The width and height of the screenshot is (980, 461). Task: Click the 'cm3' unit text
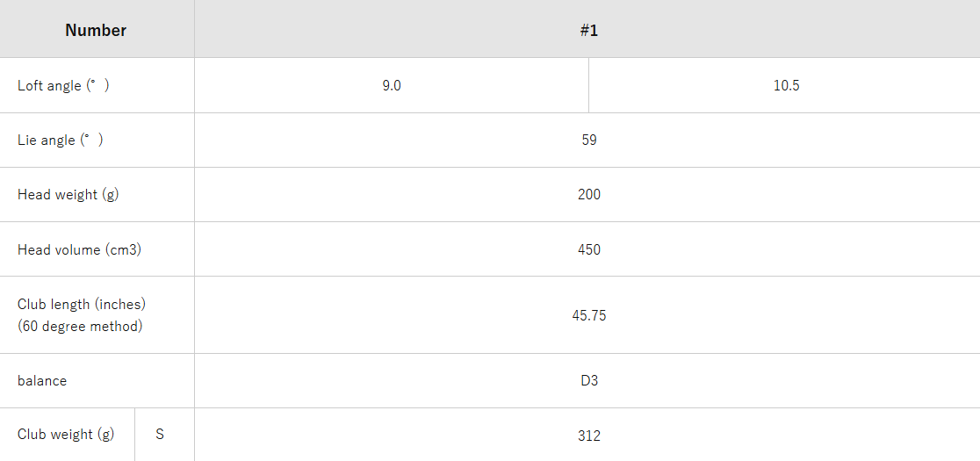125,250
